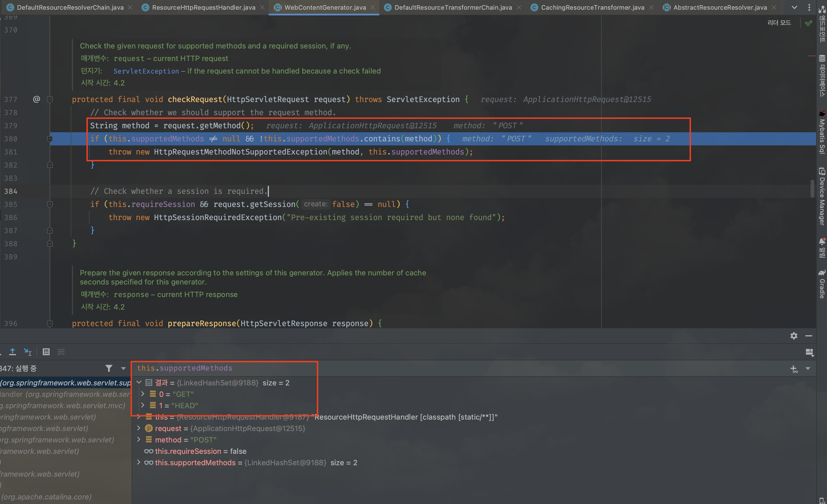Open the 알림 (Notifications) tool window
This screenshot has height=504, width=827.
pyautogui.click(x=822, y=248)
